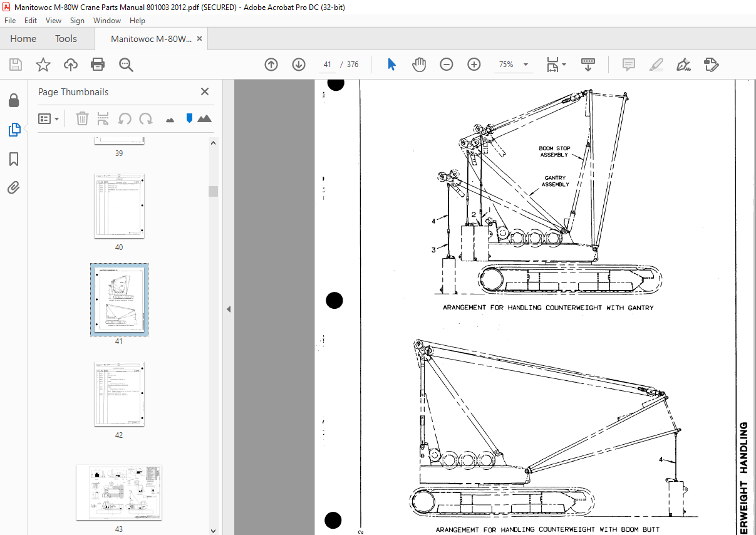The height and width of the screenshot is (535, 756).
Task: Switch to the Home tab
Action: (23, 39)
